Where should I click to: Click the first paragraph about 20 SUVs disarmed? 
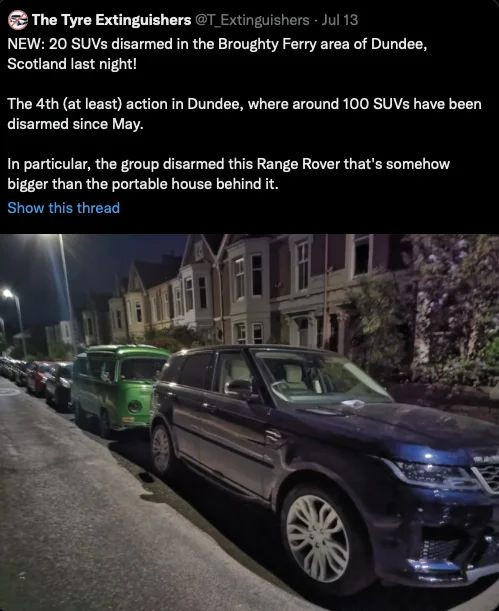(217, 54)
